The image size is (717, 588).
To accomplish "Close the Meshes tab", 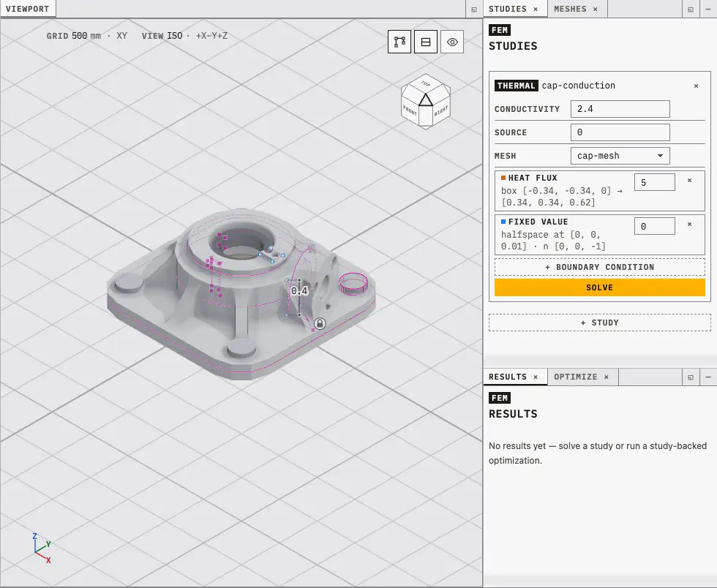I will [596, 10].
